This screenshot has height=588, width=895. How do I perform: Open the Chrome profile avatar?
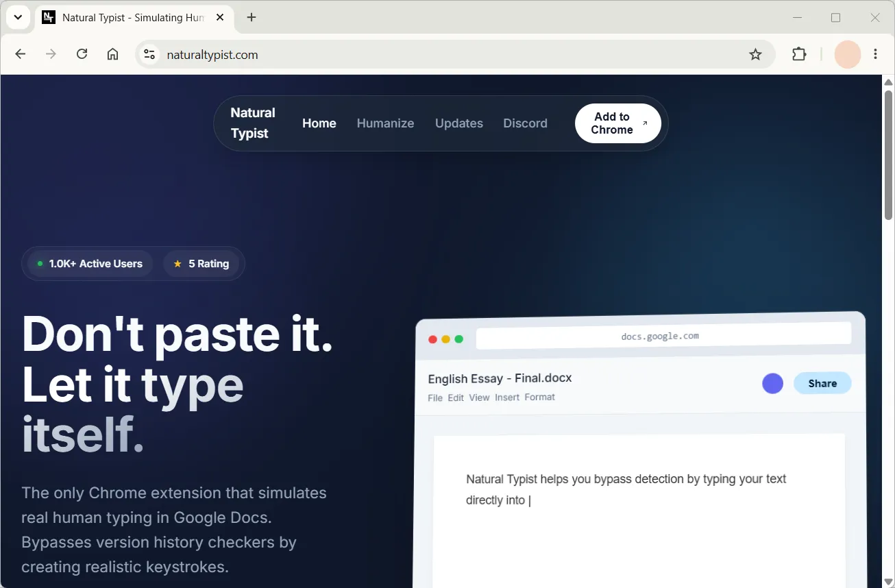click(x=848, y=54)
